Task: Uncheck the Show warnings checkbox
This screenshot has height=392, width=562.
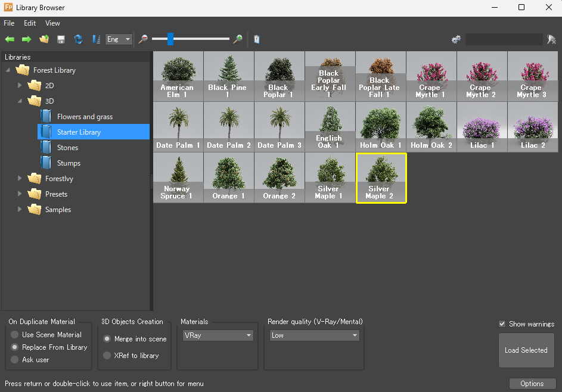Action: (502, 324)
